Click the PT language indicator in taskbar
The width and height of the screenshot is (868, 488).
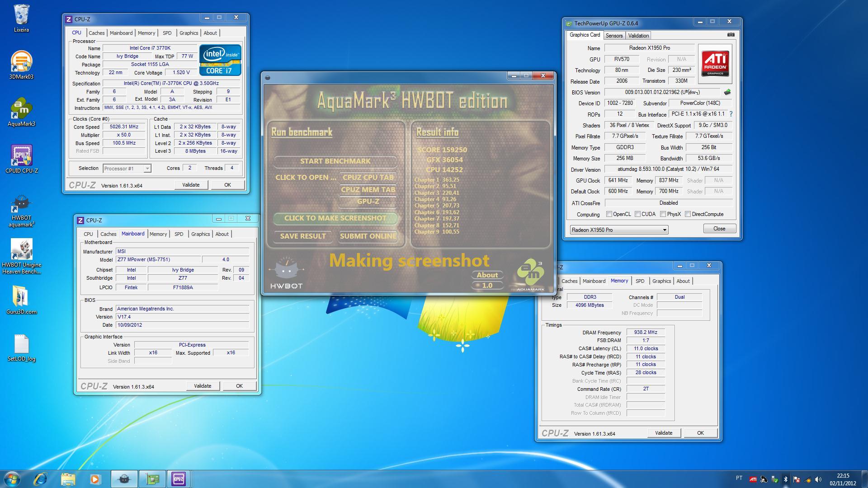739,478
